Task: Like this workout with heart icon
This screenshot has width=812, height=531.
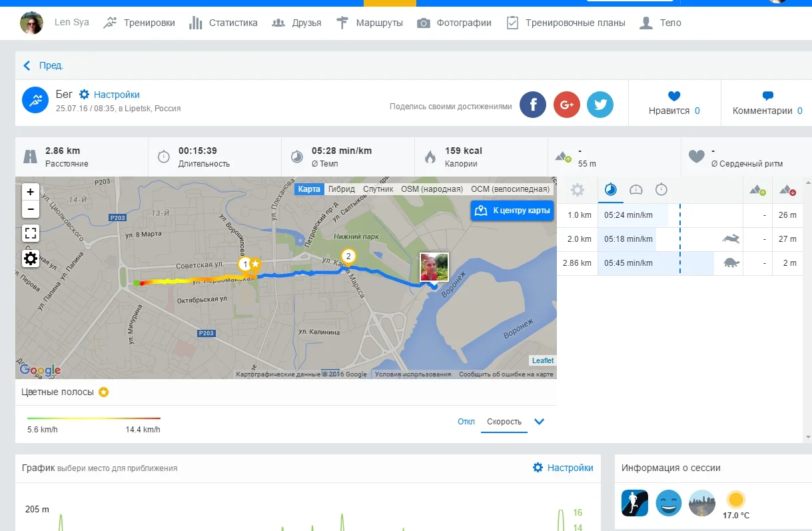Action: click(674, 97)
